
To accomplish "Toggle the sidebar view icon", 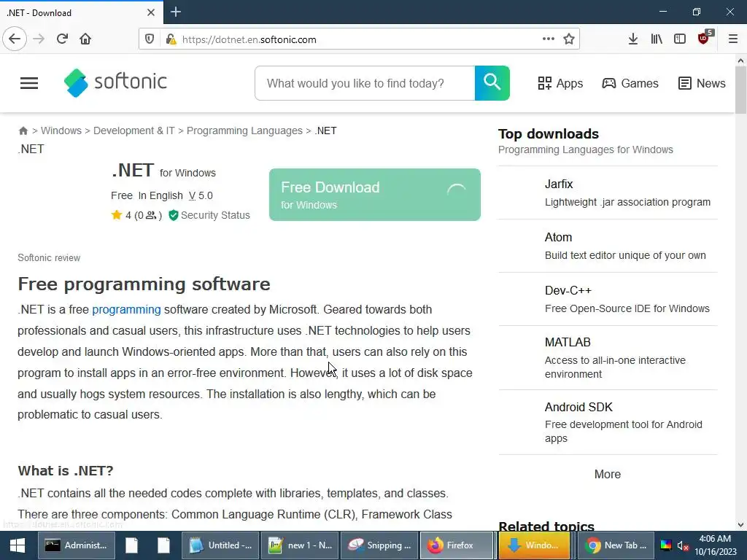I will (x=680, y=39).
